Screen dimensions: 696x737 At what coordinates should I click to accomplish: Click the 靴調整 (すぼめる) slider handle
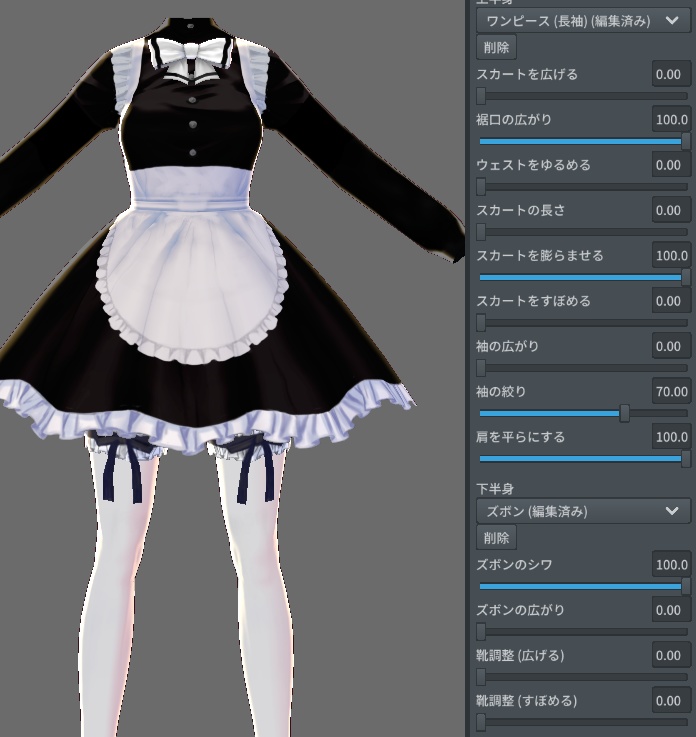481,722
